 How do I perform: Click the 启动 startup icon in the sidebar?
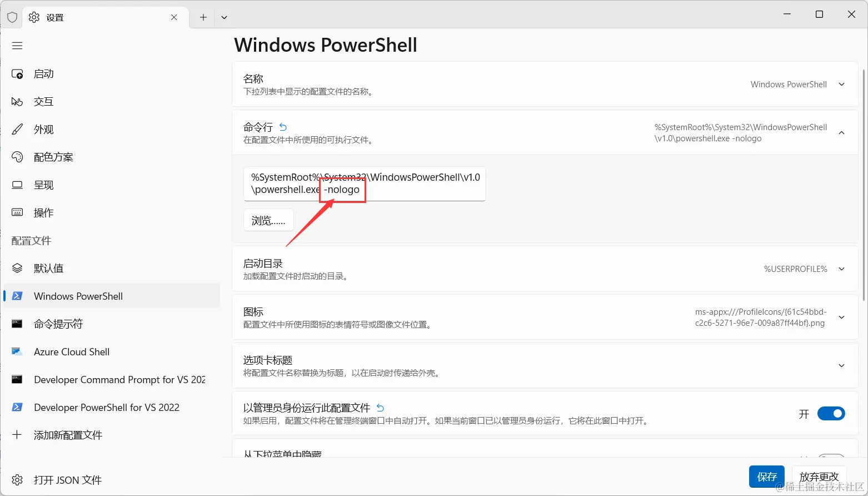tap(17, 74)
